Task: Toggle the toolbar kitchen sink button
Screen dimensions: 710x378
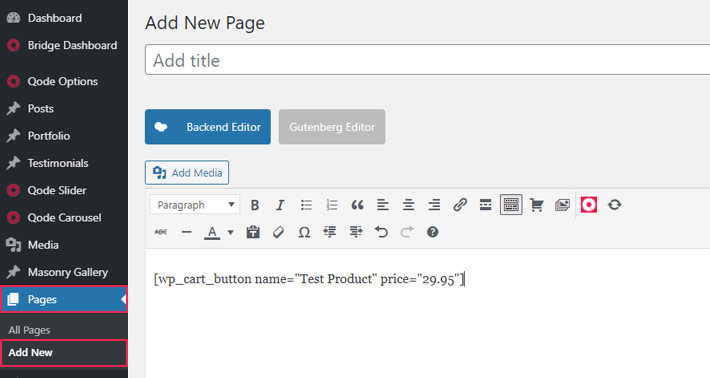Action: coord(511,205)
